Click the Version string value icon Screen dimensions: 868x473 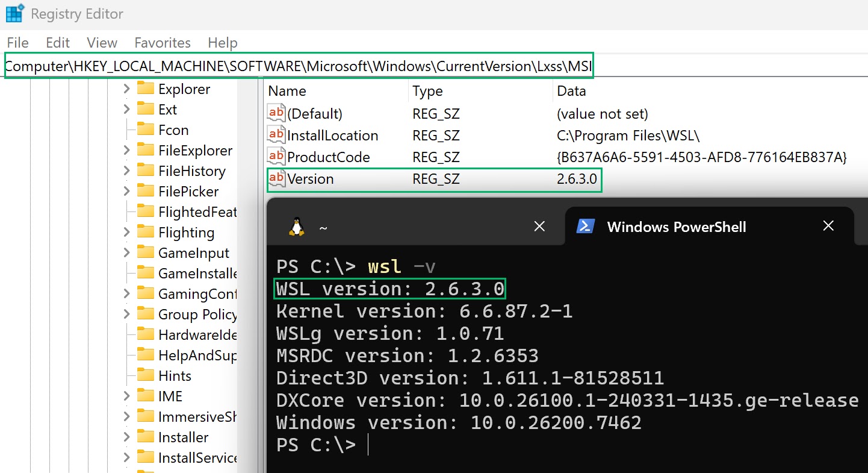pos(276,179)
